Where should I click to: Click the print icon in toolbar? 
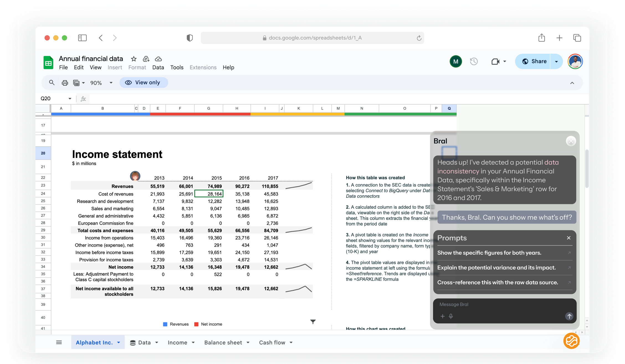pos(65,83)
